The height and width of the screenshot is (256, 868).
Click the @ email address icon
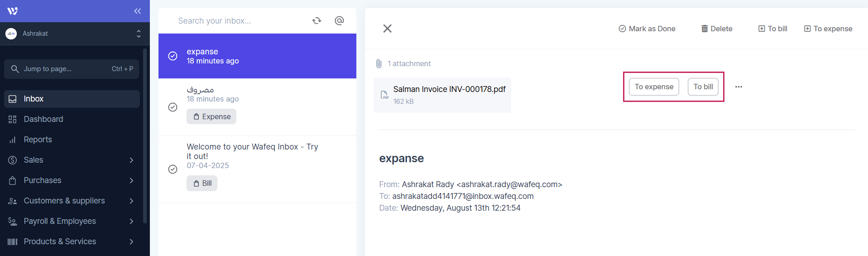pyautogui.click(x=339, y=21)
